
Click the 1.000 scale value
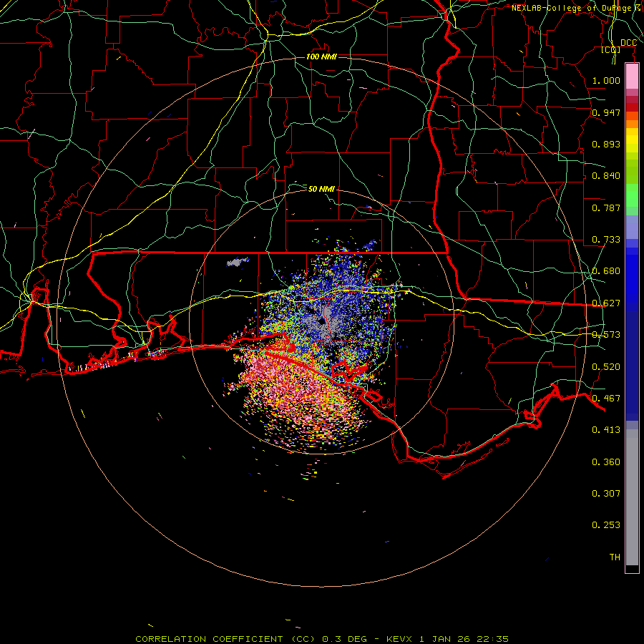pyautogui.click(x=606, y=80)
